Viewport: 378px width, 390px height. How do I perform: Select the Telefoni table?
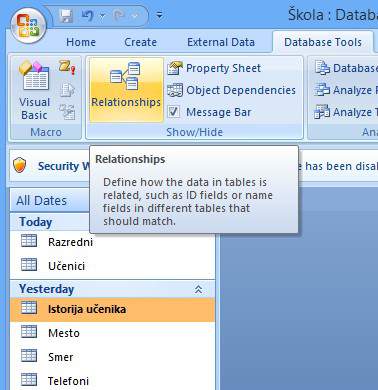click(113, 381)
